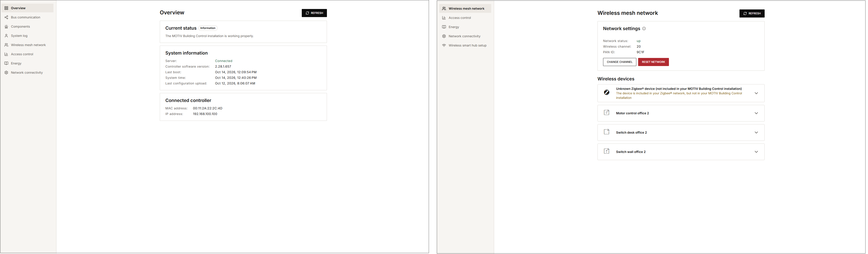Click the System log person icon
Image resolution: width=868 pixels, height=254 pixels.
point(6,36)
